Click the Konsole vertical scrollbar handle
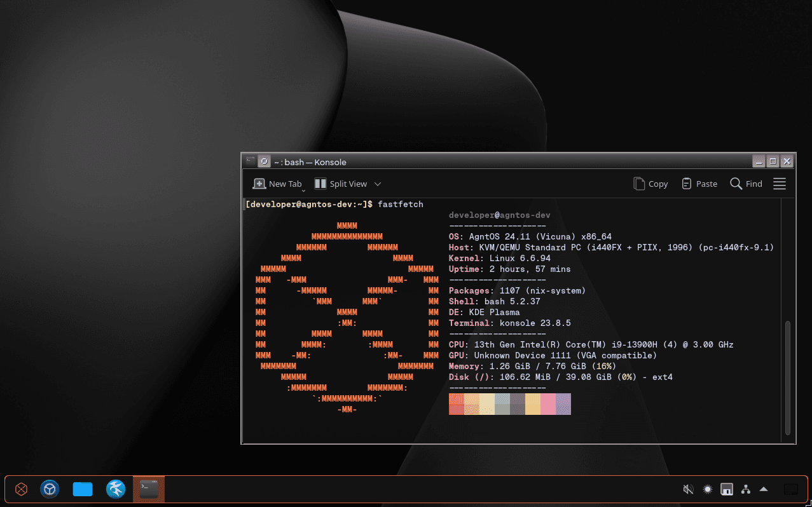Viewport: 812px width, 507px height. pos(788,377)
